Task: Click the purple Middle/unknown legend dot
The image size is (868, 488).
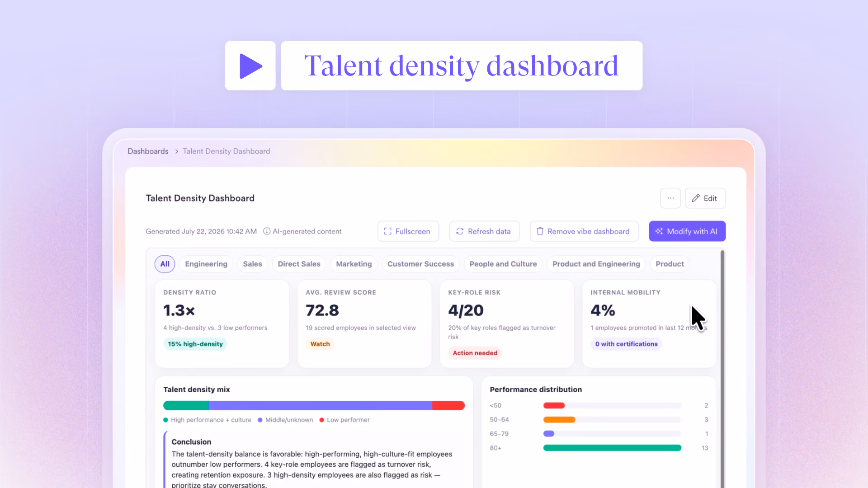Action: pos(260,420)
